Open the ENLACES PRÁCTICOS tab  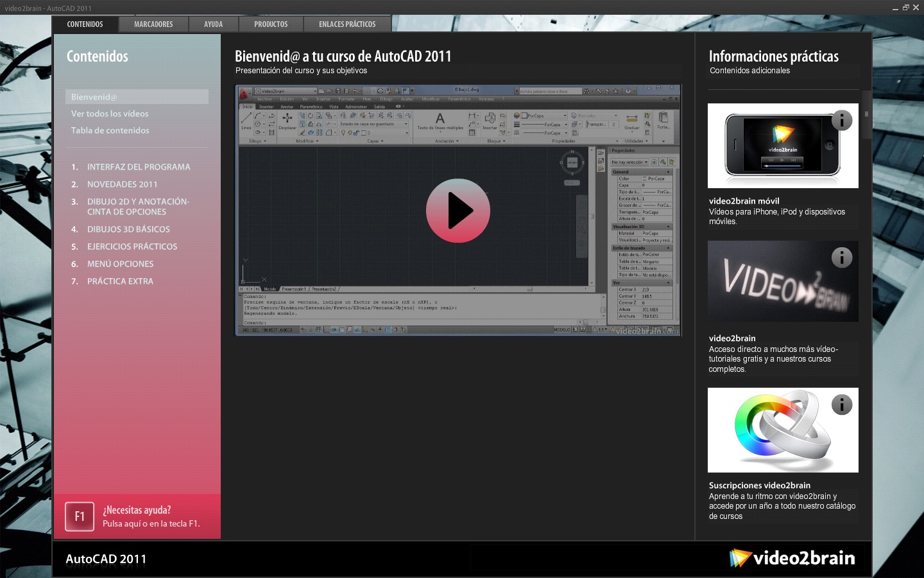click(347, 24)
